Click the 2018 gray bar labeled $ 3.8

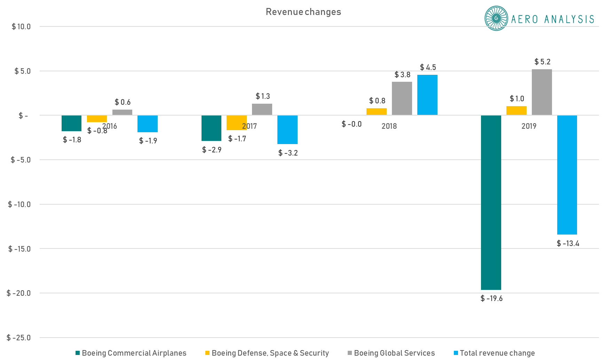402,98
